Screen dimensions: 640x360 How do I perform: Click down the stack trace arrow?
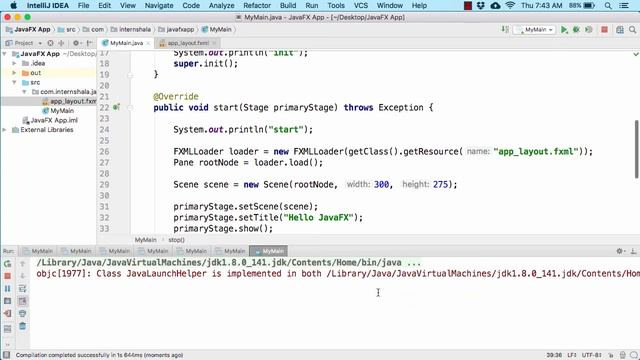(22, 276)
